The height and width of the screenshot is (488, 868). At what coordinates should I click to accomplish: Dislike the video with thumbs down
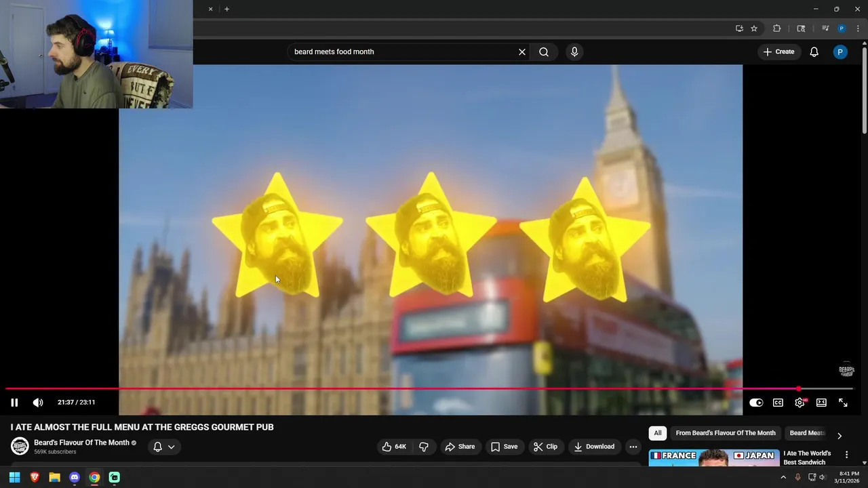click(x=424, y=447)
